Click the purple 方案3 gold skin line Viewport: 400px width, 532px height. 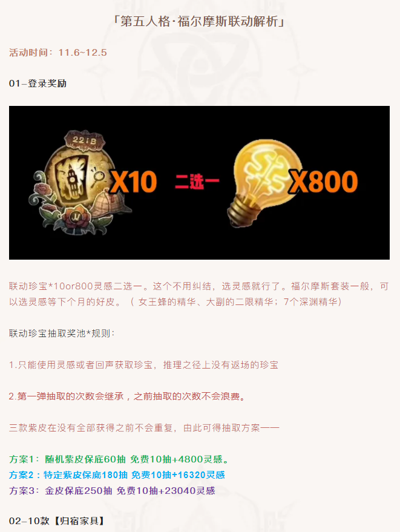[113, 491]
